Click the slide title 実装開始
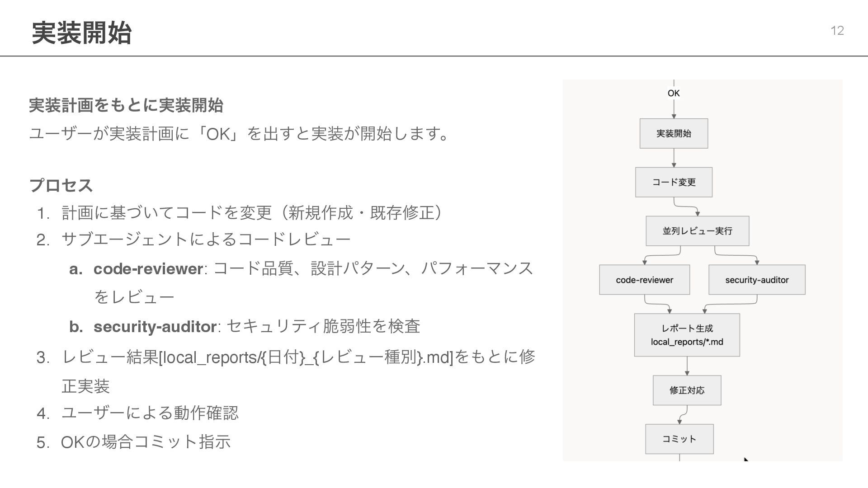Viewport: 868px width, 488px height. pyautogui.click(x=82, y=33)
